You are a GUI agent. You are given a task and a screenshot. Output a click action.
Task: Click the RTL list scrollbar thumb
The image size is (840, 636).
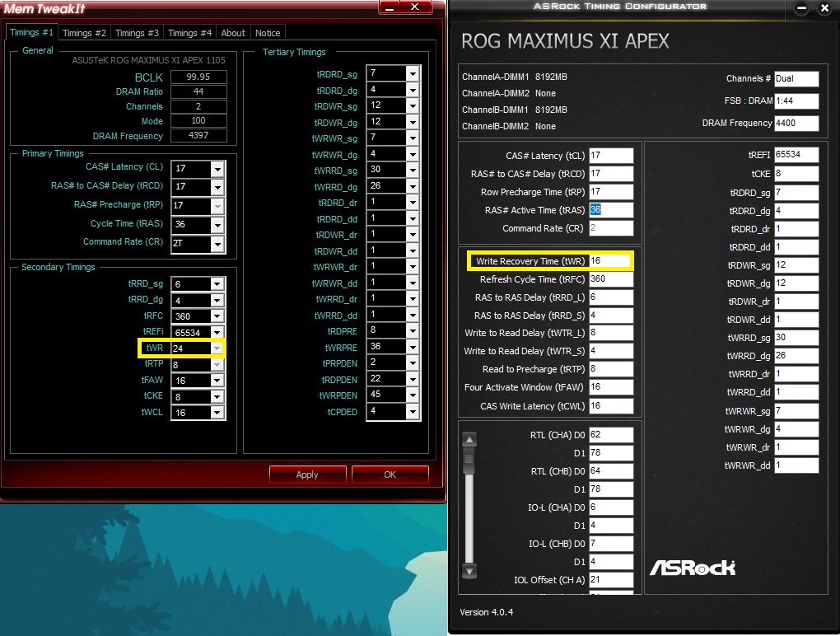pos(469,461)
